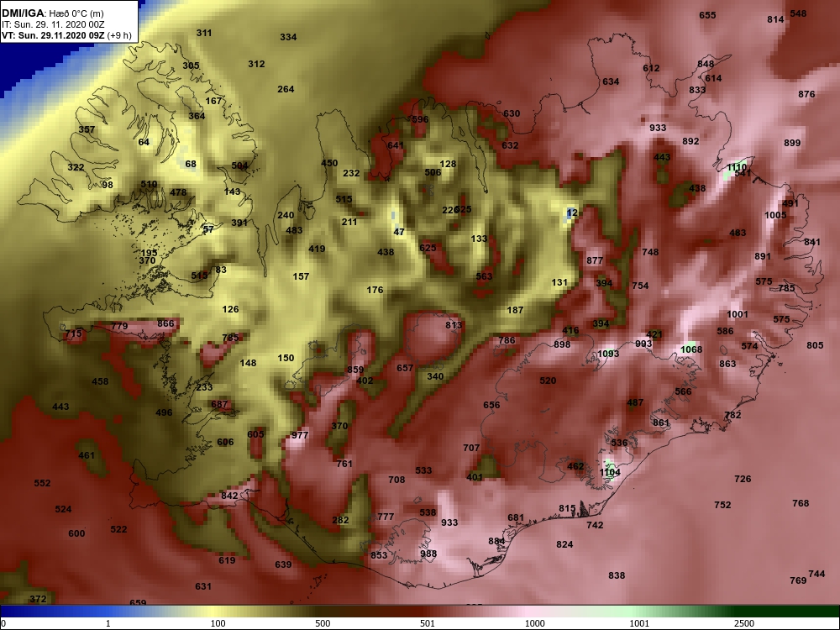Viewport: 840px width, 630px height.
Task: Select the map value 634
Action: (611, 81)
